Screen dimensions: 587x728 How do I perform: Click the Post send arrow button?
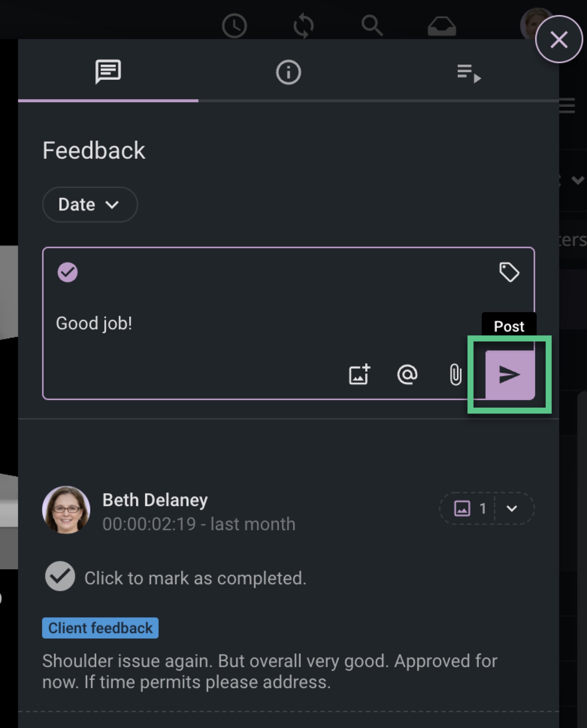(510, 375)
